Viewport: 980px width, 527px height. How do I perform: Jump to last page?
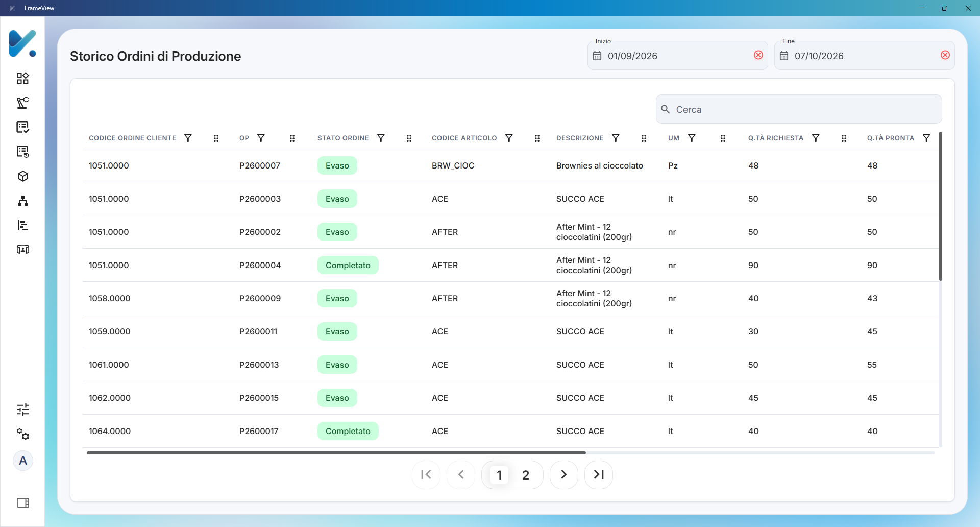598,475
